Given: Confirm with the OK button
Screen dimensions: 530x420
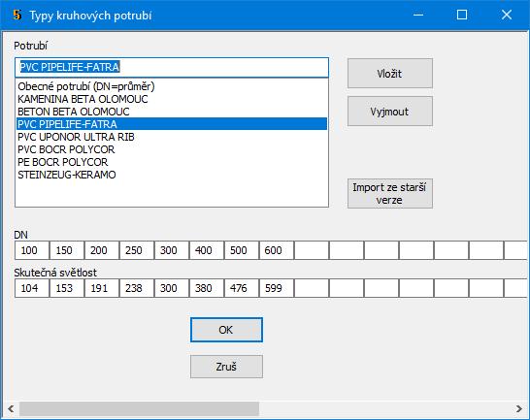Looking at the screenshot, I should [226, 330].
